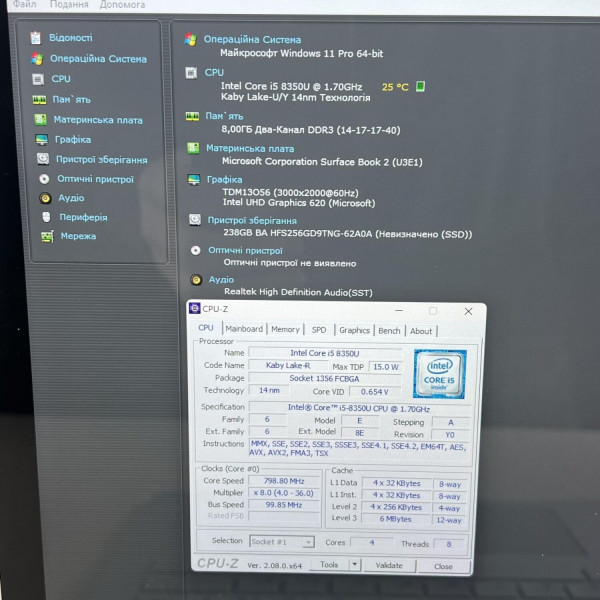Open the Операційна Система section heading link
This screenshot has height=600, width=600.
coord(252,40)
